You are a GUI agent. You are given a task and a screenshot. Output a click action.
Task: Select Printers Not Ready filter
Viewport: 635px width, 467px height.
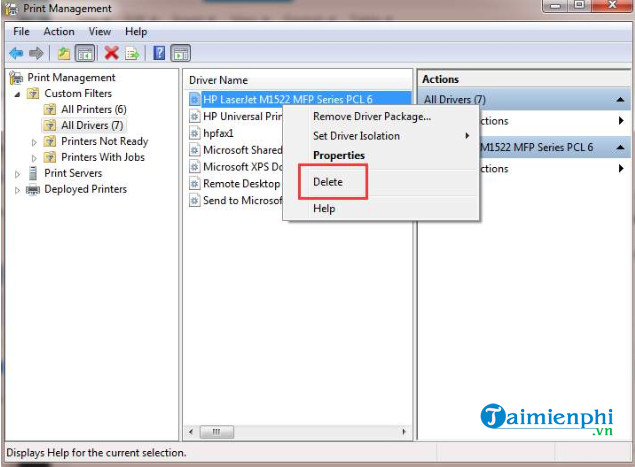coord(104,141)
